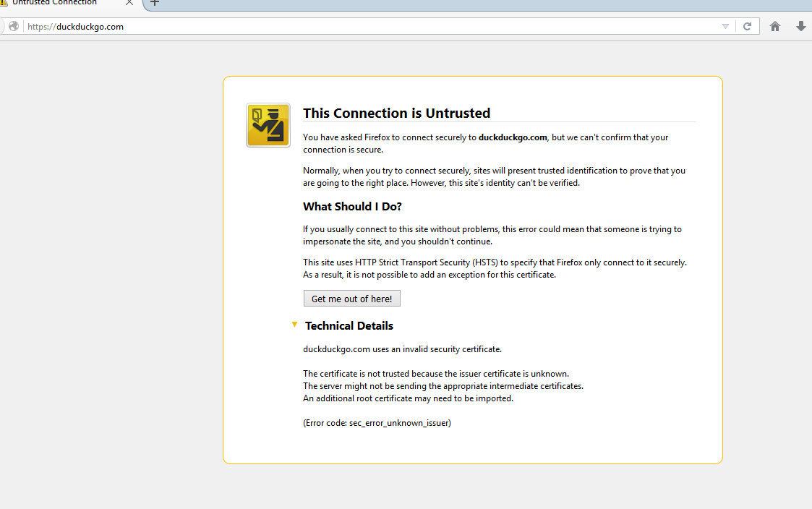
Task: Click the sentence about someone trying to impersonate
Action: pyautogui.click(x=492, y=235)
